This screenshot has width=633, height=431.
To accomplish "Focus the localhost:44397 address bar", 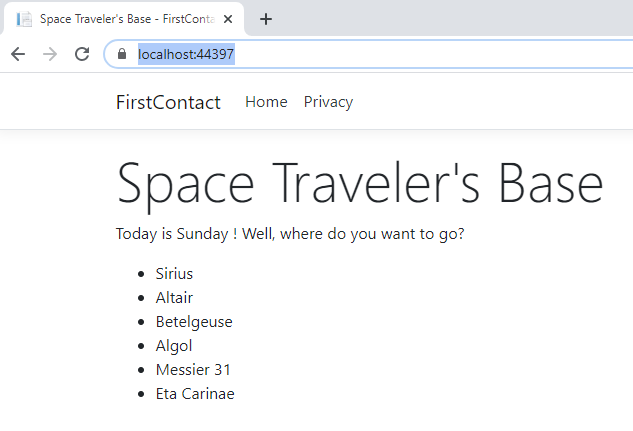I will point(380,54).
